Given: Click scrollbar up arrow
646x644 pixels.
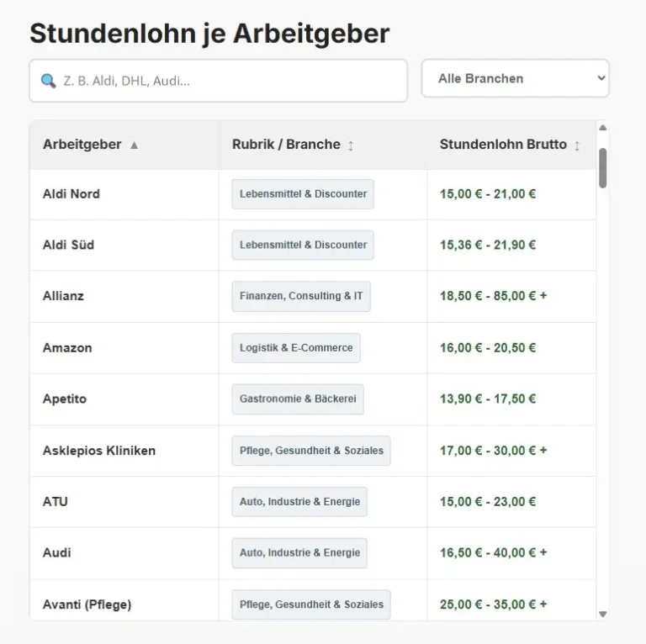Looking at the screenshot, I should coord(602,128).
